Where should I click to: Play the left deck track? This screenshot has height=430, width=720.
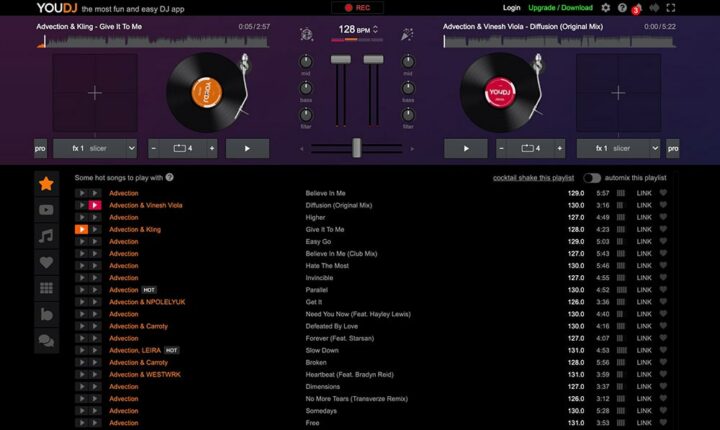[x=241, y=148]
